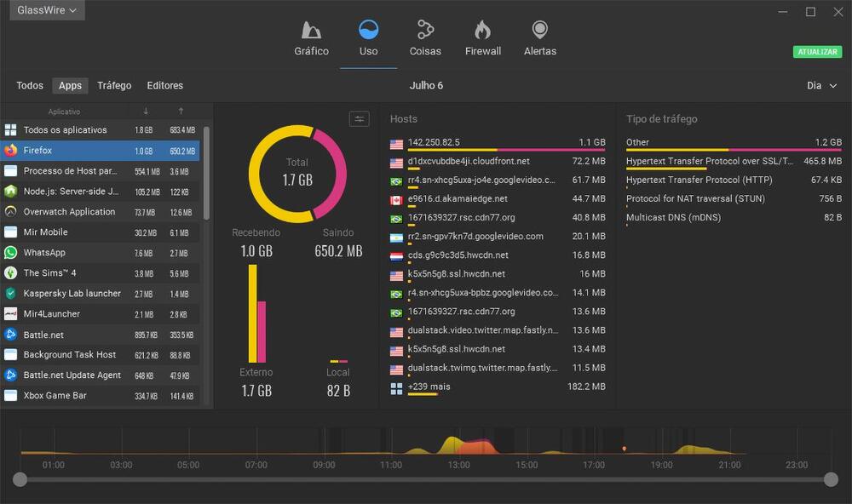Click the green ATUALIZAR button

pos(816,52)
